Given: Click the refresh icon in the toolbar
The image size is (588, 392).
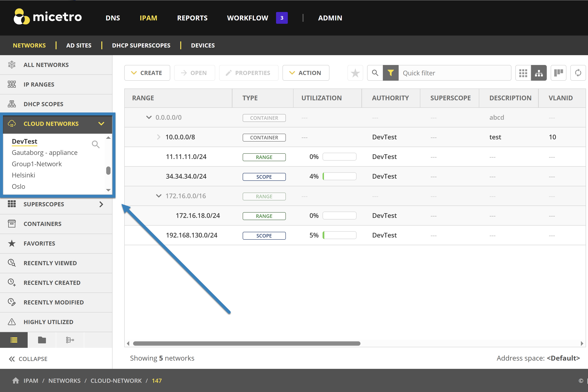Looking at the screenshot, I should [x=578, y=73].
